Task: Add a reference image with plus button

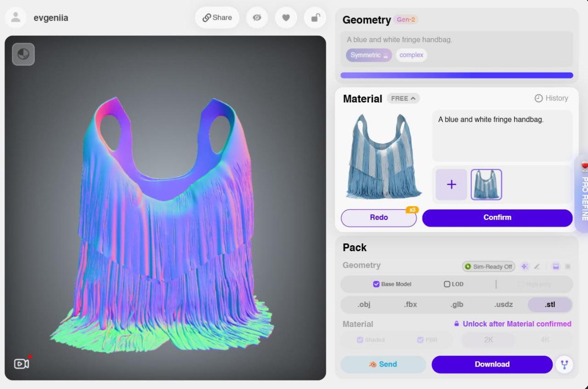Action: [452, 185]
